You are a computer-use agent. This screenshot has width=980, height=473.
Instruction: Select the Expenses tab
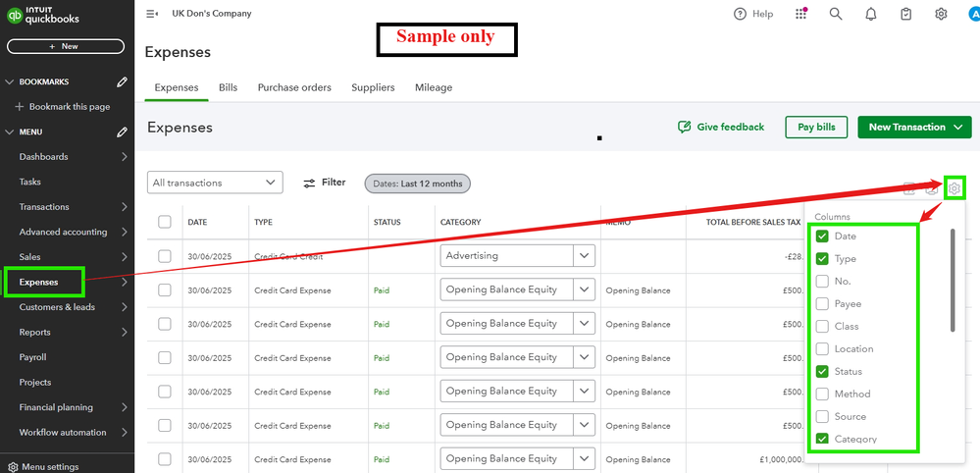click(x=177, y=87)
